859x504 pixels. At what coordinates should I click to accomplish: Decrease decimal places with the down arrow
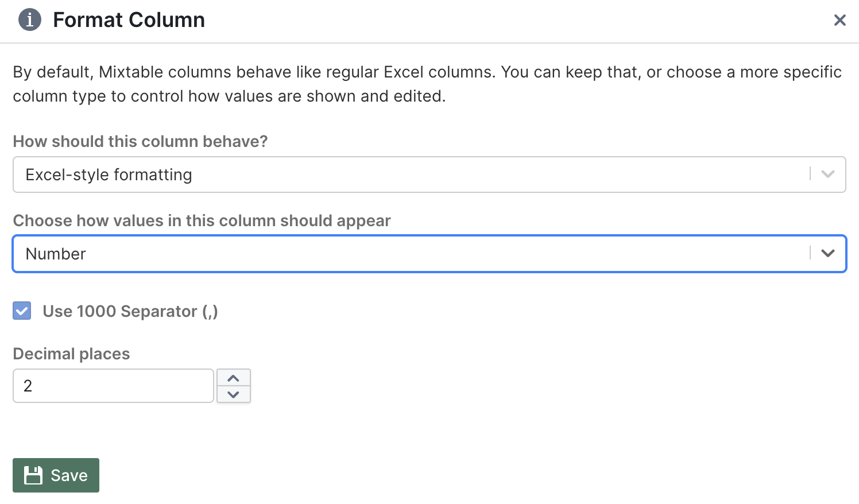coord(233,394)
